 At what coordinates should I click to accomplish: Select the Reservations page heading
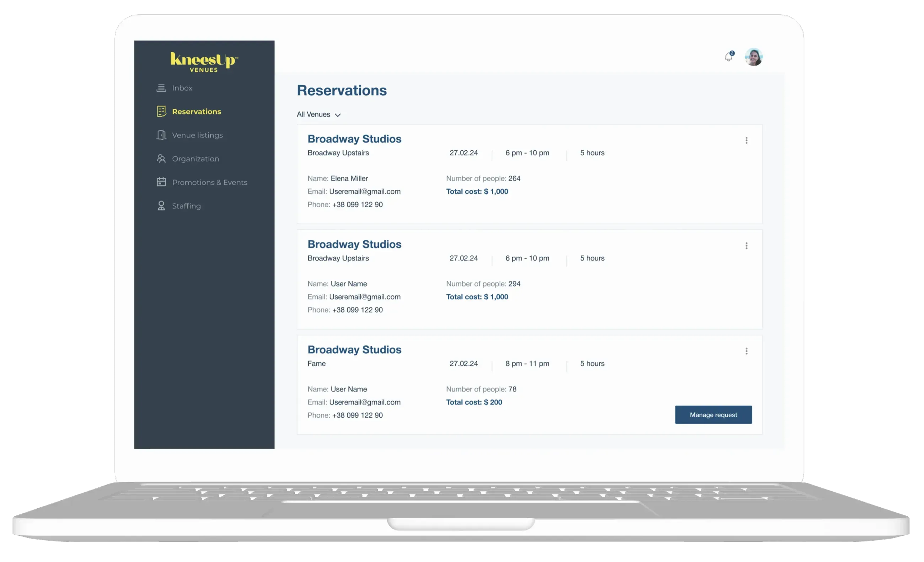[342, 90]
